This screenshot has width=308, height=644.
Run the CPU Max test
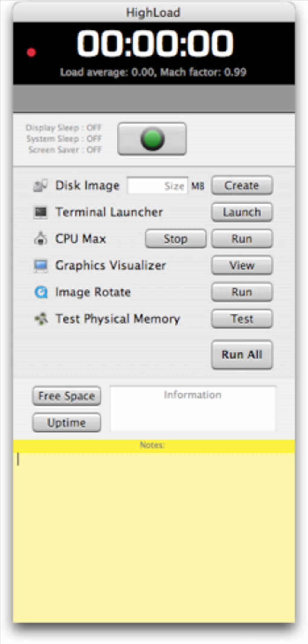(x=242, y=239)
